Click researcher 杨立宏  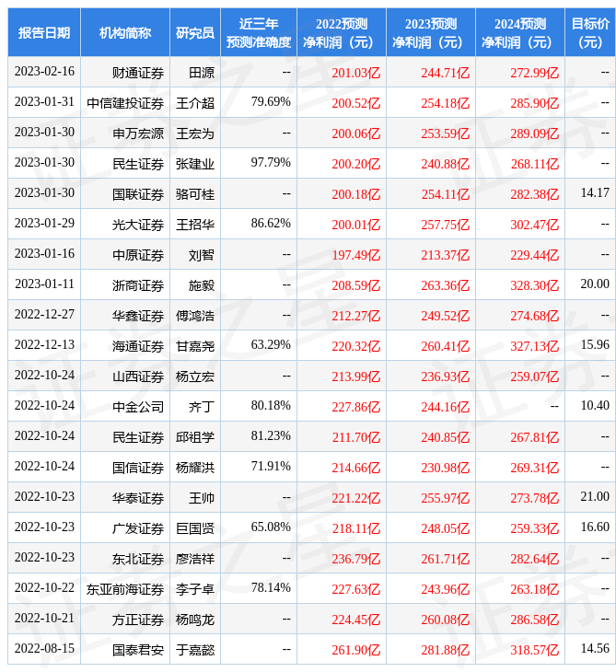[195, 377]
